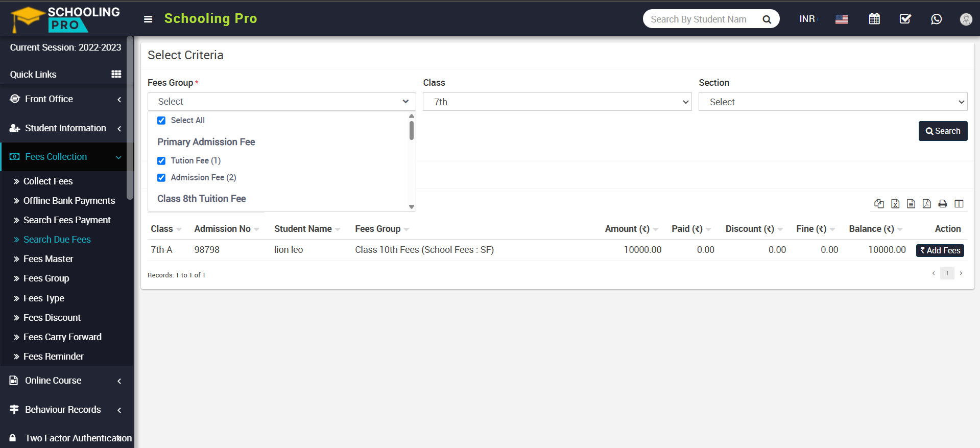Open the Section dropdown
Image resolution: width=980 pixels, height=448 pixels.
click(833, 102)
